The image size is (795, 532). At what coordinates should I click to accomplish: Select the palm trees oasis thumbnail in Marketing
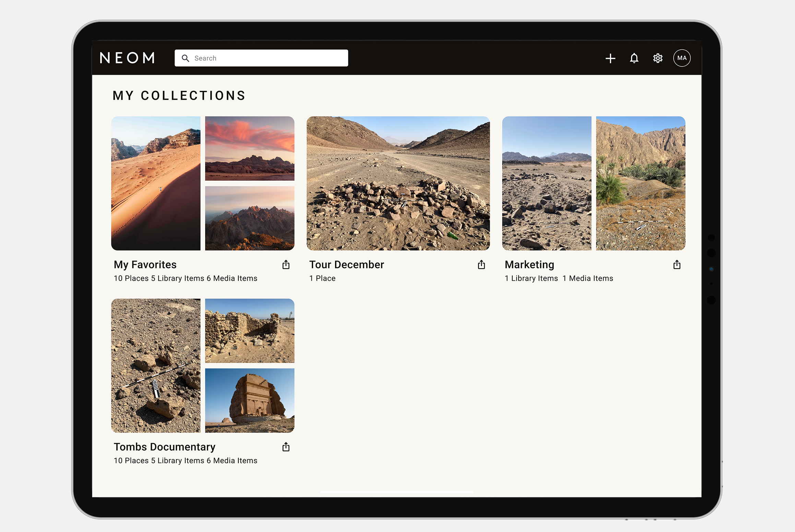[641, 183]
